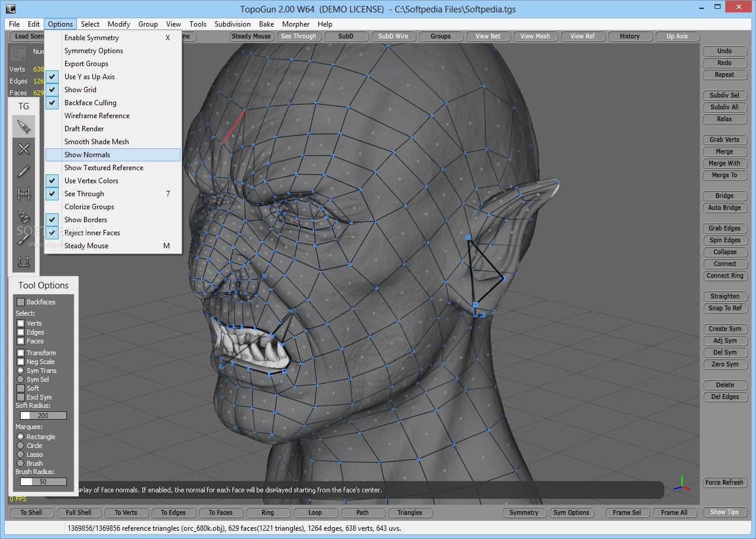Choose Smooth Shade Mesh entry

113,142
